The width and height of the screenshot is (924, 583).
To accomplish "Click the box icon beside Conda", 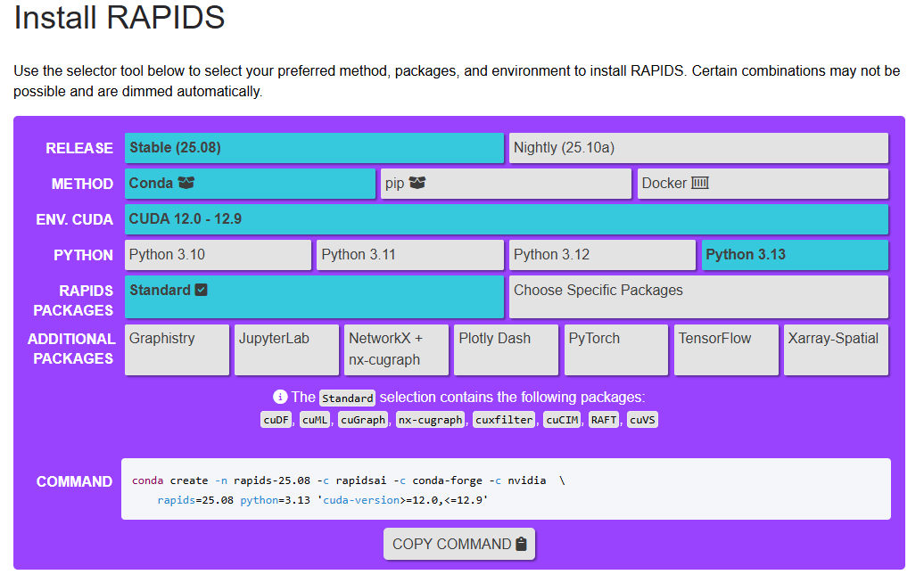I will 186,183.
